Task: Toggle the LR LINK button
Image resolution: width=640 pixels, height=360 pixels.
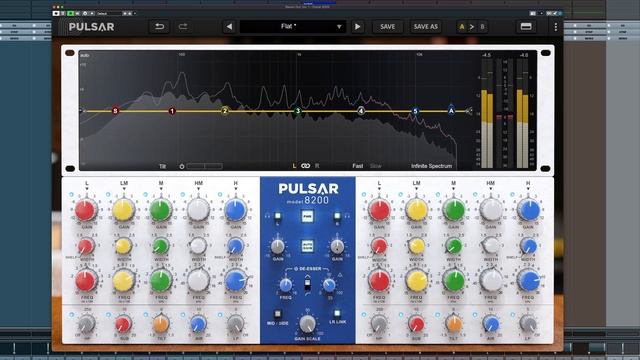Action: [337, 313]
